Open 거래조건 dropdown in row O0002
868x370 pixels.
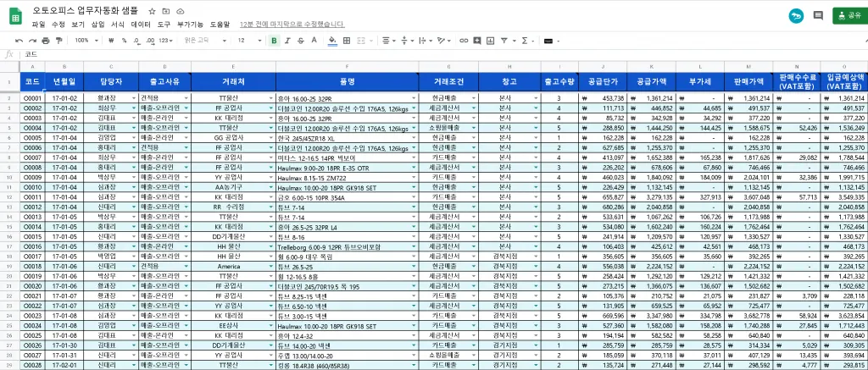473,108
